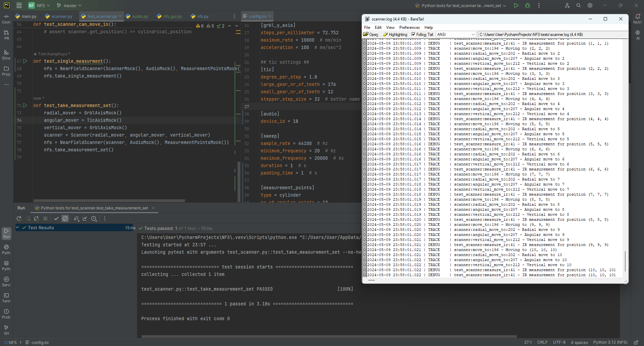Open the Terminal tool window
This screenshot has width=644, height=346.
point(6,298)
